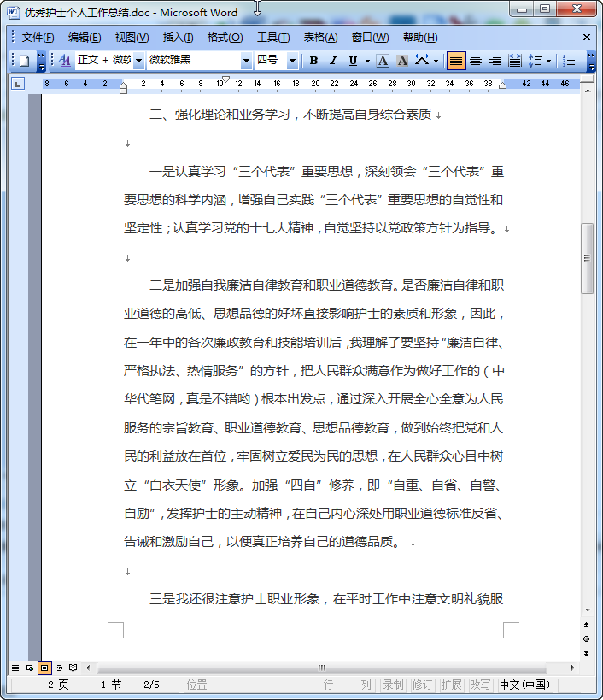
Task: Toggle 改写 overtype mode in status bar
Action: pos(480,685)
